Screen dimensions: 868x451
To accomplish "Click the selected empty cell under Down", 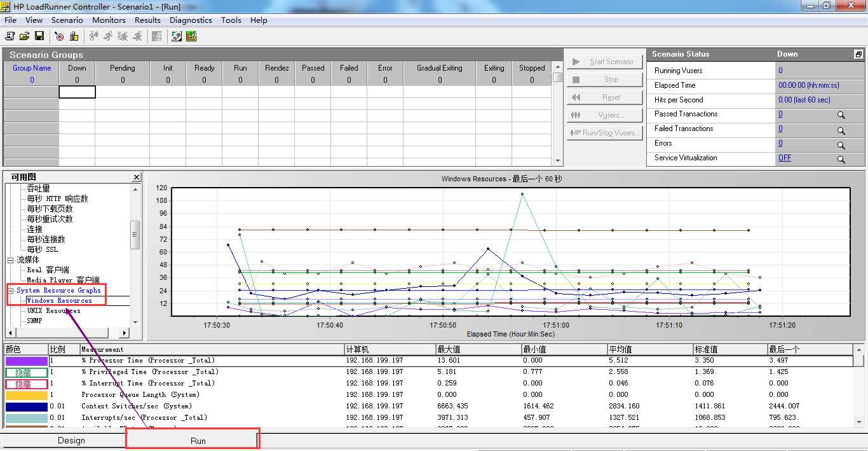I will tap(77, 92).
